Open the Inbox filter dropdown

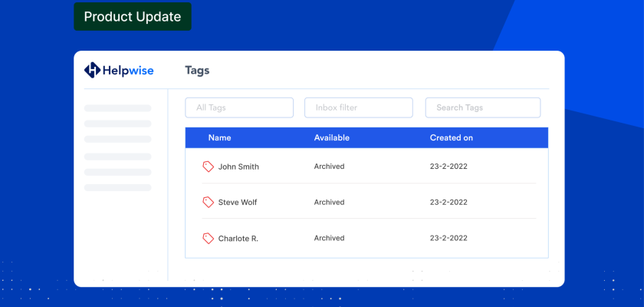point(359,107)
